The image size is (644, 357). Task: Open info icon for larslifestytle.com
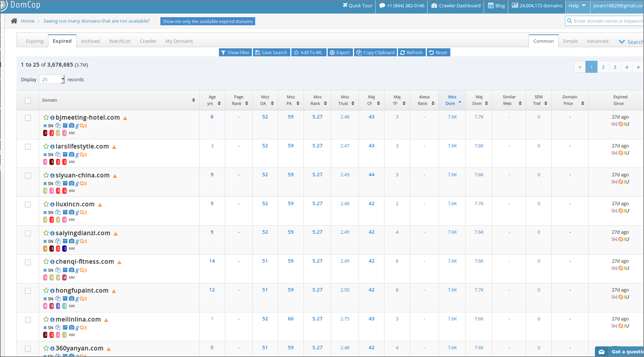[52, 147]
